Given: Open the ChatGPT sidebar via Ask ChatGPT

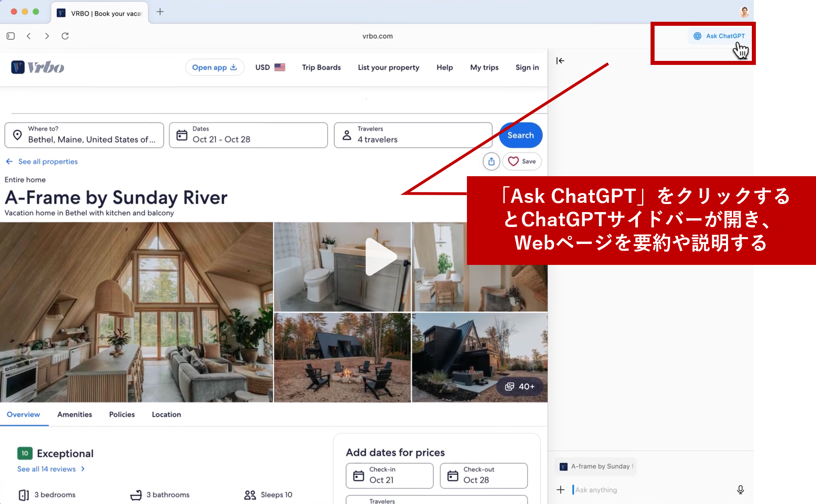Looking at the screenshot, I should [x=720, y=36].
